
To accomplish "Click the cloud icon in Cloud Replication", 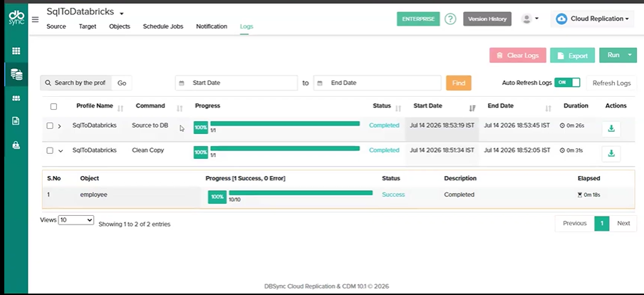I will 561,19.
